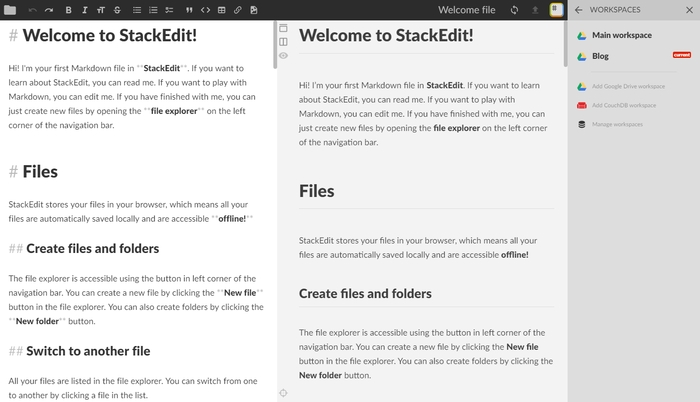Click the bold 'New folder' text in preview
700x402 pixels.
click(x=320, y=376)
